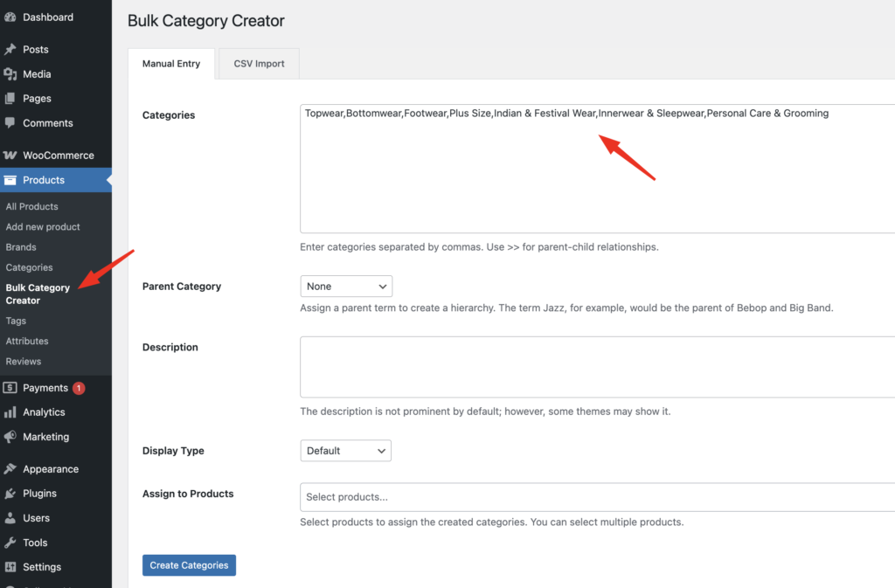Click the Marketing megaphone icon

coord(10,437)
